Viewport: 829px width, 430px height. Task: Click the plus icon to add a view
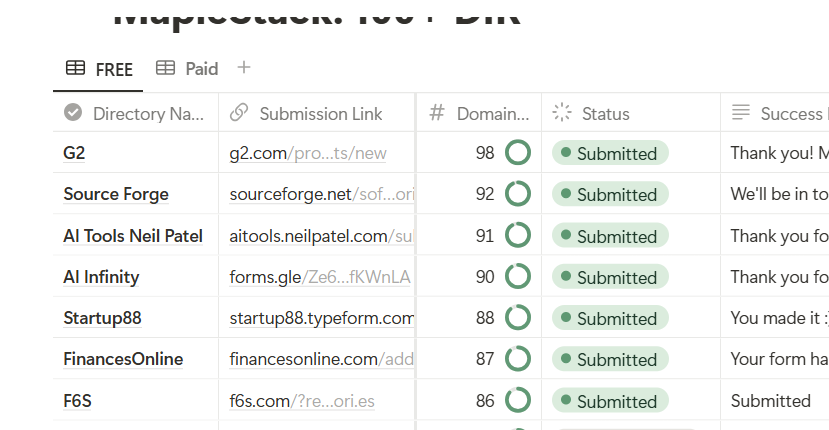tap(244, 68)
